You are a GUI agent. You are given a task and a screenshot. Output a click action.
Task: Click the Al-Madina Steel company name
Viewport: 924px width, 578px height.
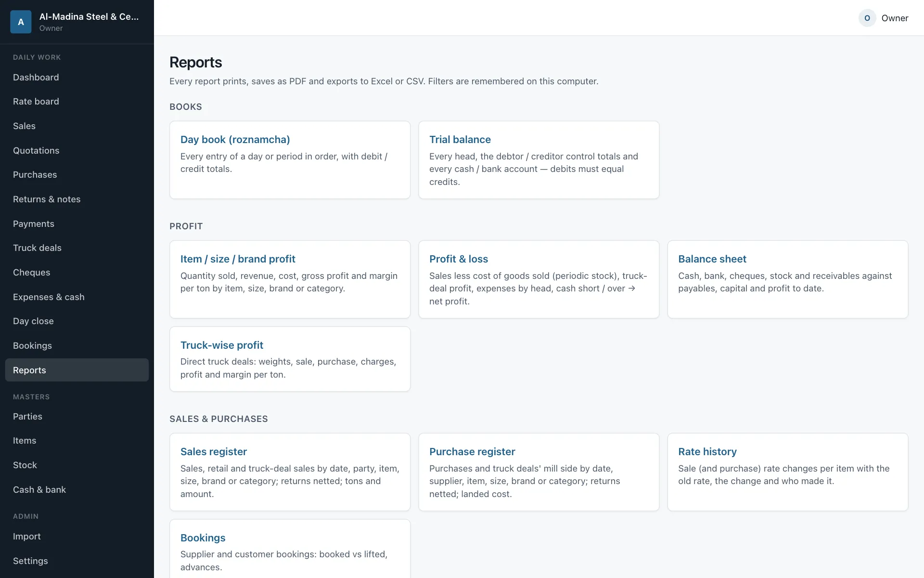point(89,16)
